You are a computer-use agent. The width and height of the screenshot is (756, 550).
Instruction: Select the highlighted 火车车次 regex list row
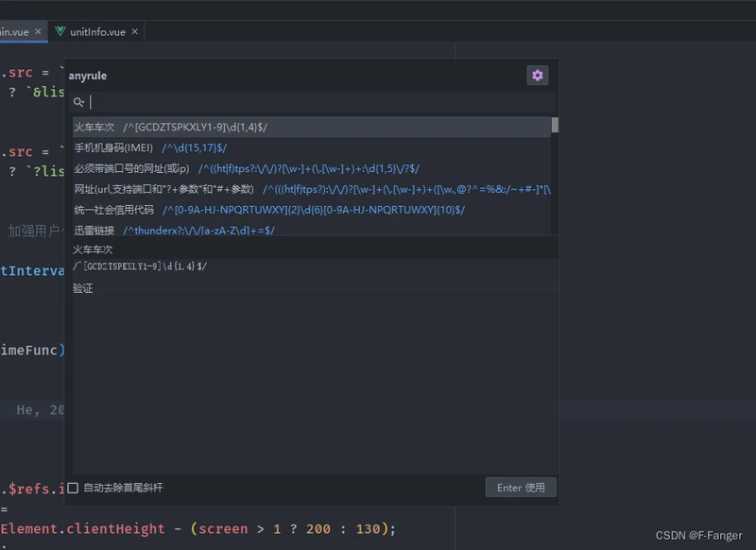pyautogui.click(x=312, y=128)
